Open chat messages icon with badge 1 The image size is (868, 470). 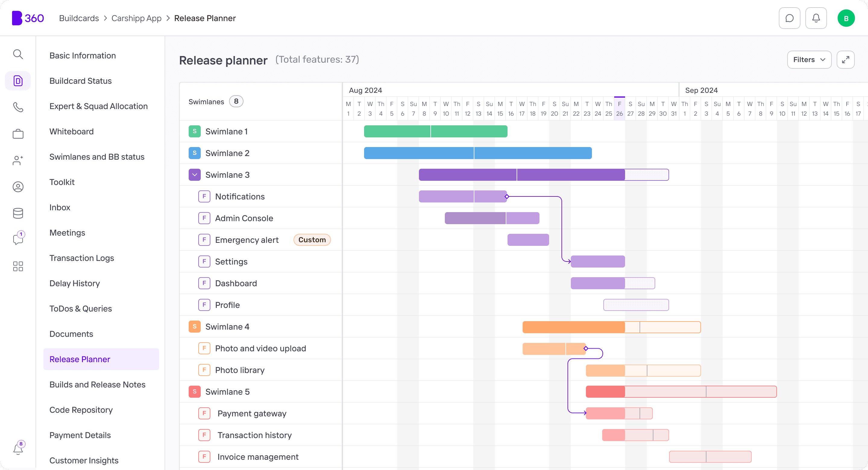18,239
